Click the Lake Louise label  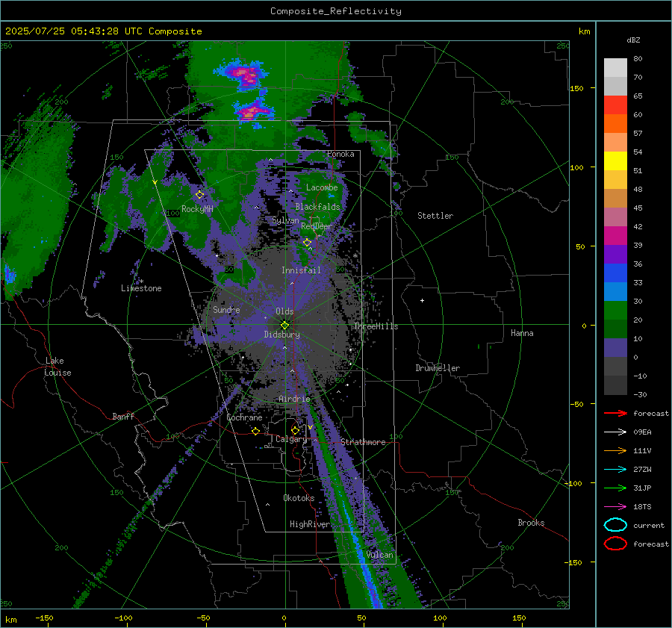[x=57, y=367]
